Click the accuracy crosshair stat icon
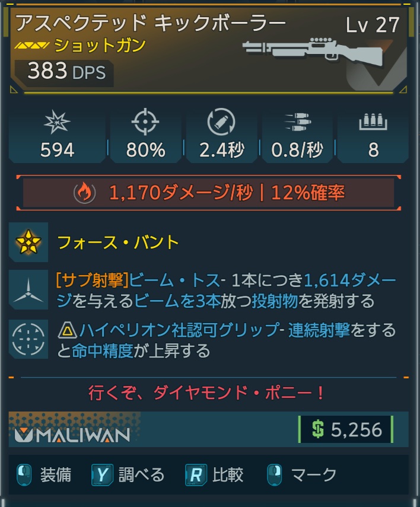The width and height of the screenshot is (420, 507). point(145,122)
